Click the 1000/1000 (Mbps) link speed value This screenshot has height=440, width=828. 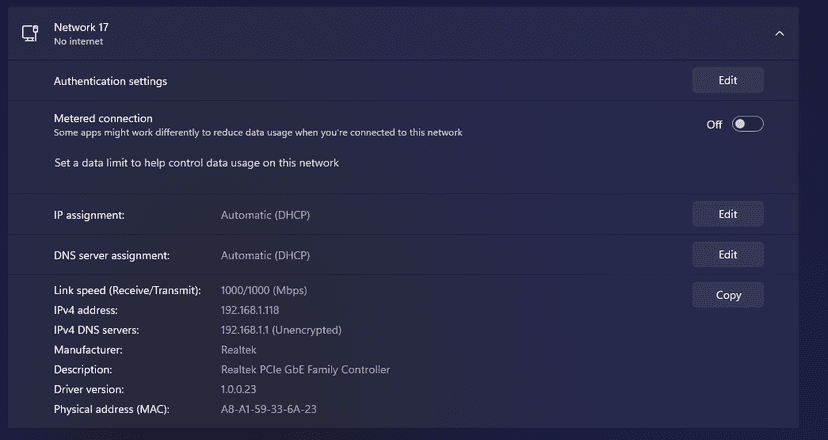pyautogui.click(x=263, y=290)
